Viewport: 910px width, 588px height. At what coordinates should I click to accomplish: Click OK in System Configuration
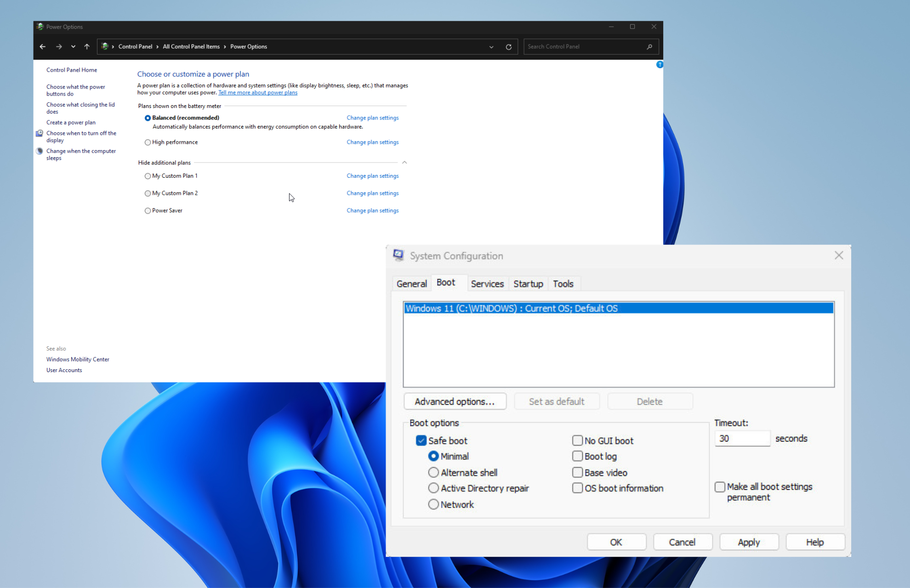[616, 542]
